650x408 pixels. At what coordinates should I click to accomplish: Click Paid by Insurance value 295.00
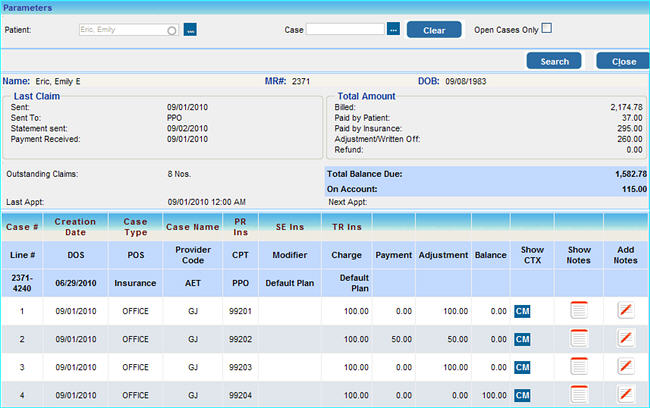pyautogui.click(x=630, y=129)
